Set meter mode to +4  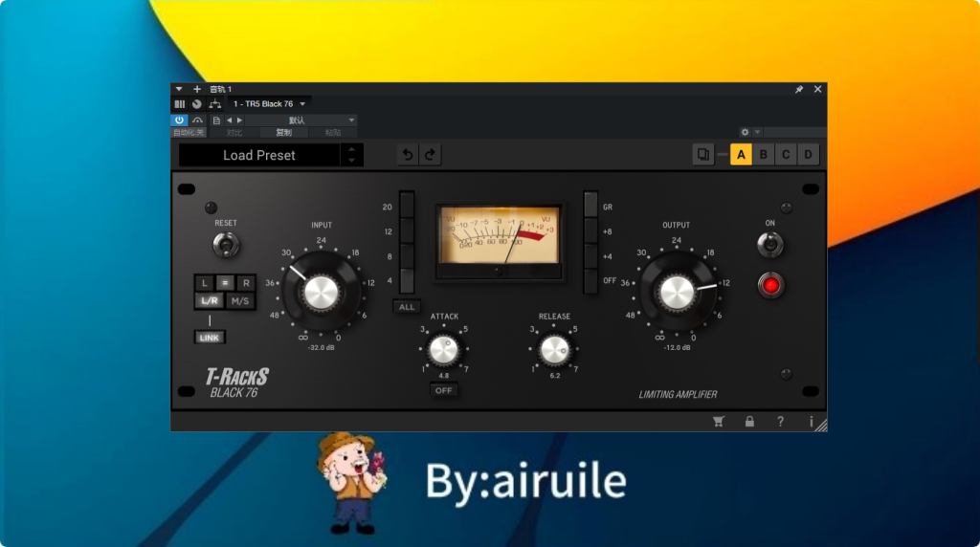point(590,256)
